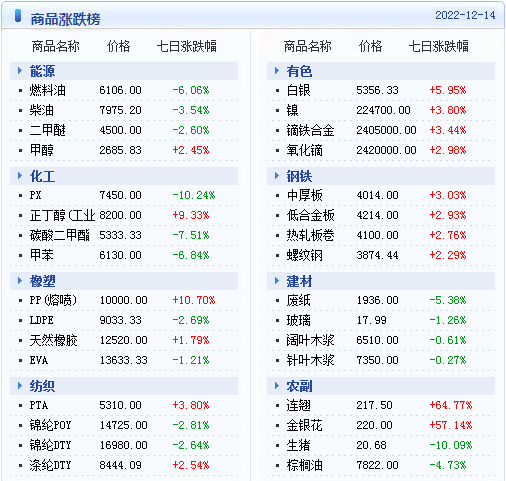Viewport: 506px width, 481px height.
Task: Select the 白银 commodity
Action: (299, 90)
